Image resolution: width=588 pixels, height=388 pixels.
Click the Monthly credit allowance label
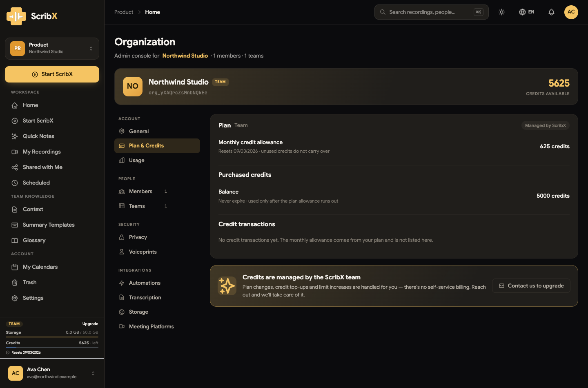coord(250,143)
